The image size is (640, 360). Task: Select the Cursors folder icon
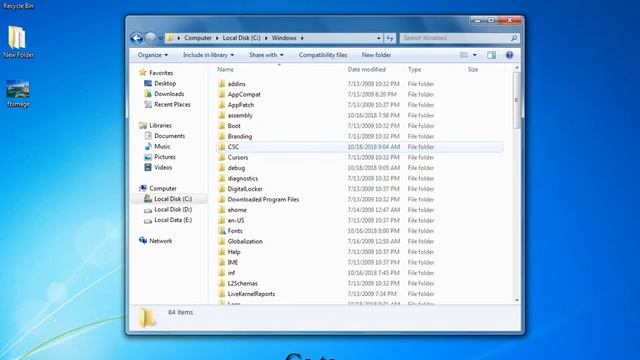222,157
